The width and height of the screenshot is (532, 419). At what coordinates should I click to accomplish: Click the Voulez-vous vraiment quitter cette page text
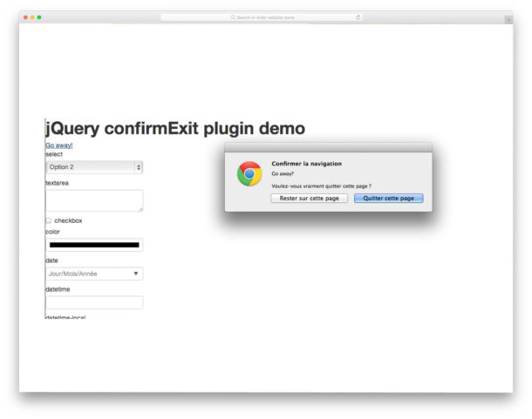click(321, 186)
